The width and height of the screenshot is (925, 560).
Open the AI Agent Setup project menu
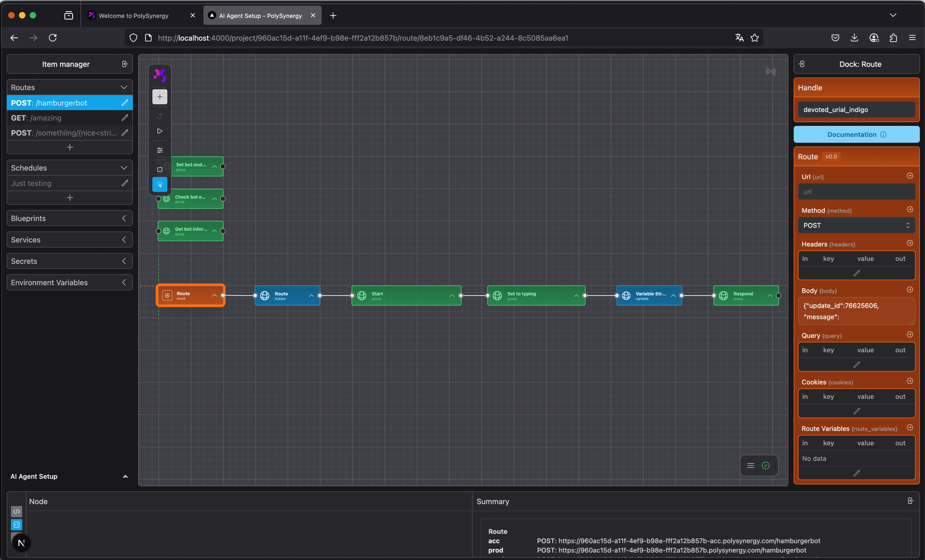[x=70, y=476]
